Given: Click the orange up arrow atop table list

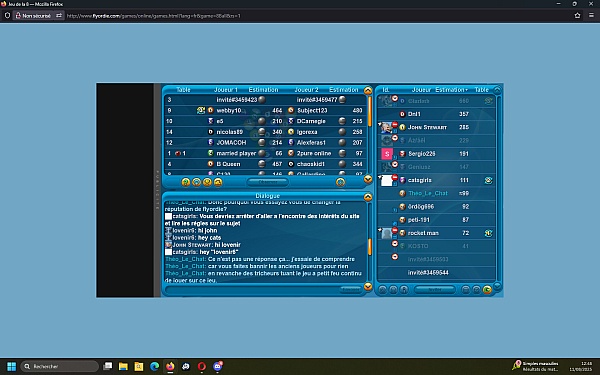Looking at the screenshot, I should (368, 91).
